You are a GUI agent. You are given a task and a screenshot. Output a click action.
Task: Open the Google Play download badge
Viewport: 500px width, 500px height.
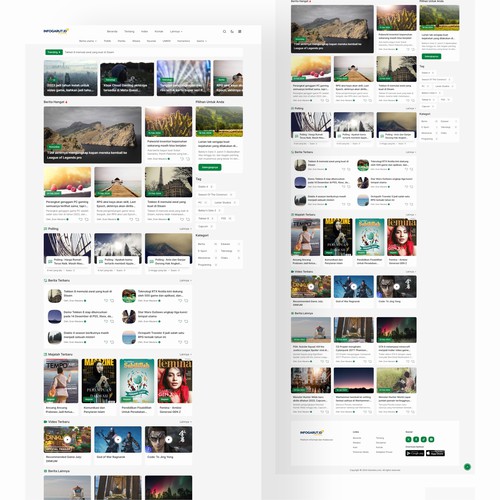coord(415,453)
